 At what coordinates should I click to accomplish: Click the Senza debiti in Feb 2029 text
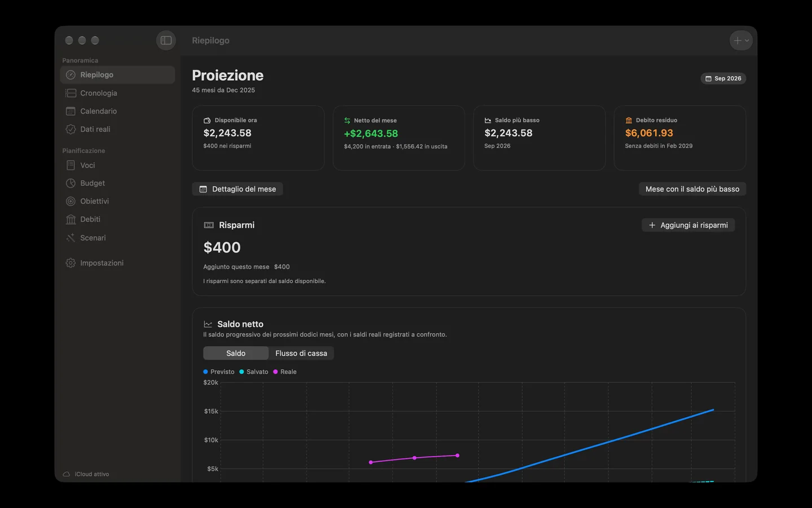point(659,146)
